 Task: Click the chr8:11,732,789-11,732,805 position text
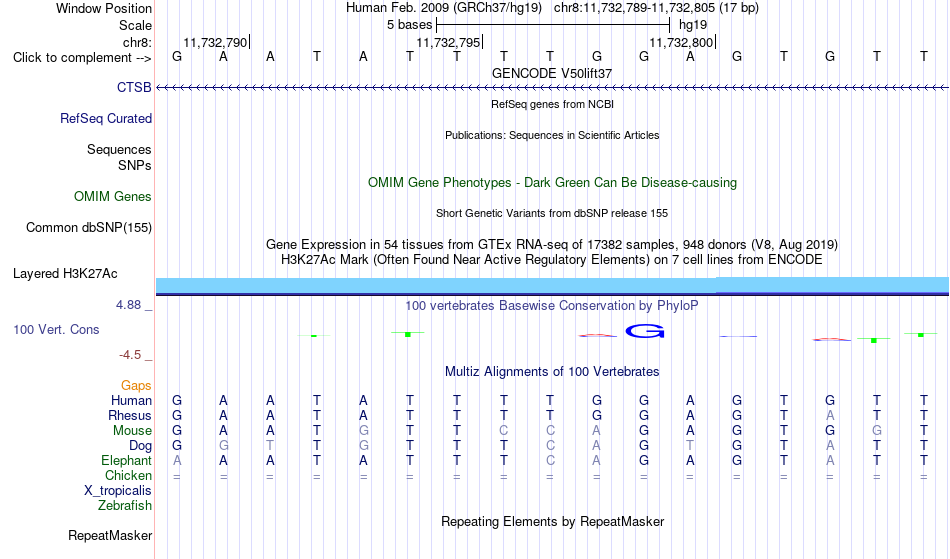pyautogui.click(x=656, y=8)
